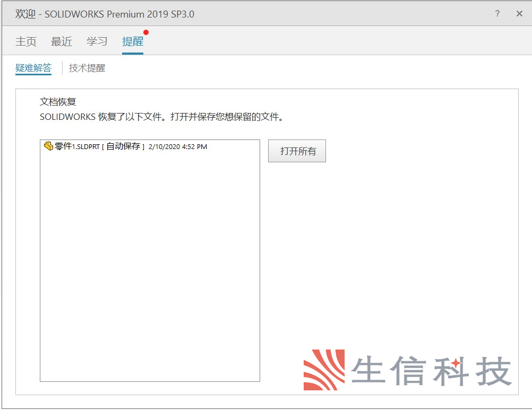
Task: Click the 打开所有 button
Action: tap(297, 151)
